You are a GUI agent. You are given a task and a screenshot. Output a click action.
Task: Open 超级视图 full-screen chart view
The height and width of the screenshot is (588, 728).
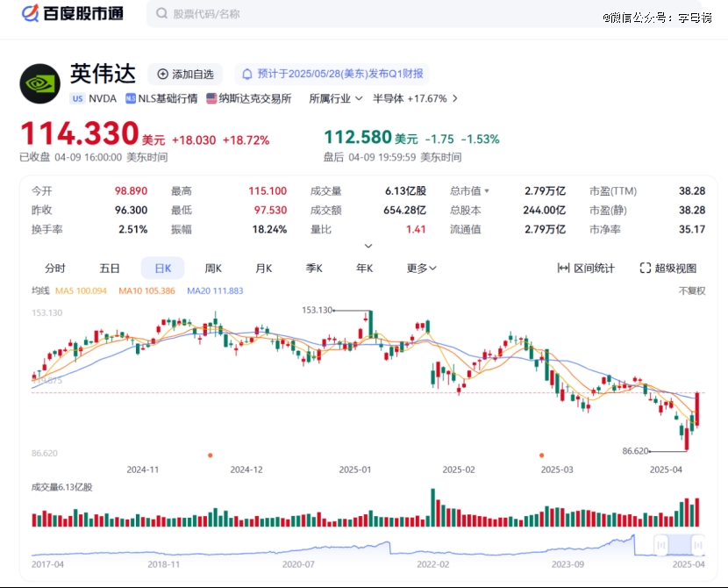point(667,269)
